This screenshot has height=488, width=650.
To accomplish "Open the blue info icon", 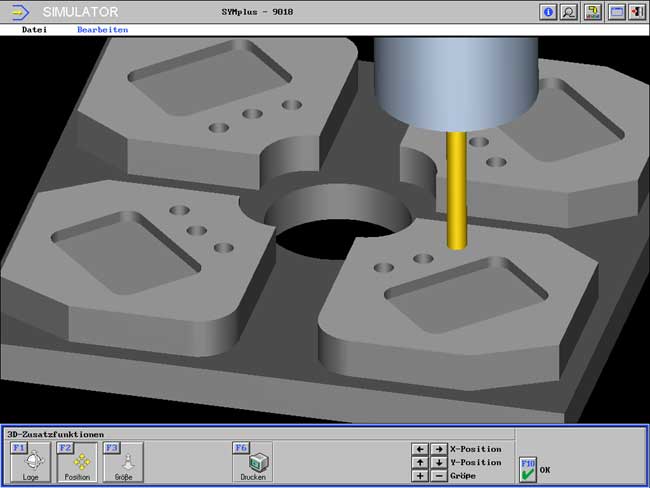I will click(x=548, y=12).
